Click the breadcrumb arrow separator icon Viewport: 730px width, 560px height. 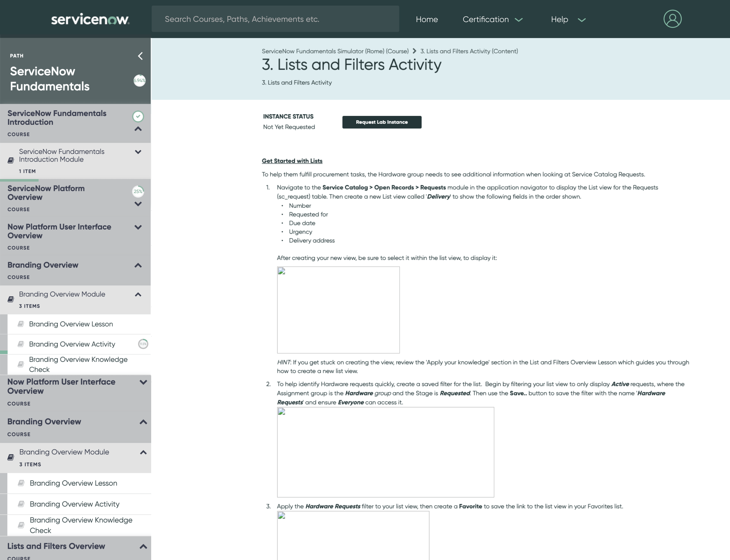pos(414,51)
